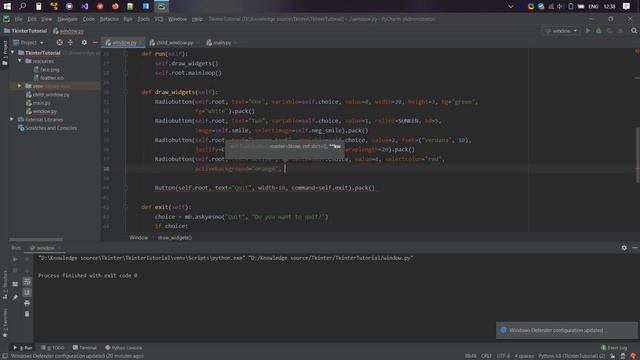Click fold marker beside def exit
The image size is (640, 360).
(125, 207)
